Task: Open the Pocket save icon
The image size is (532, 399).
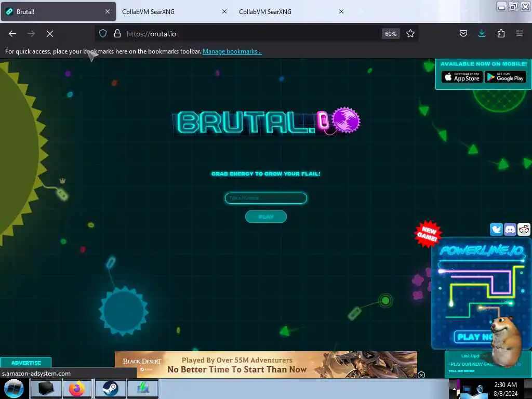Action: [x=463, y=33]
